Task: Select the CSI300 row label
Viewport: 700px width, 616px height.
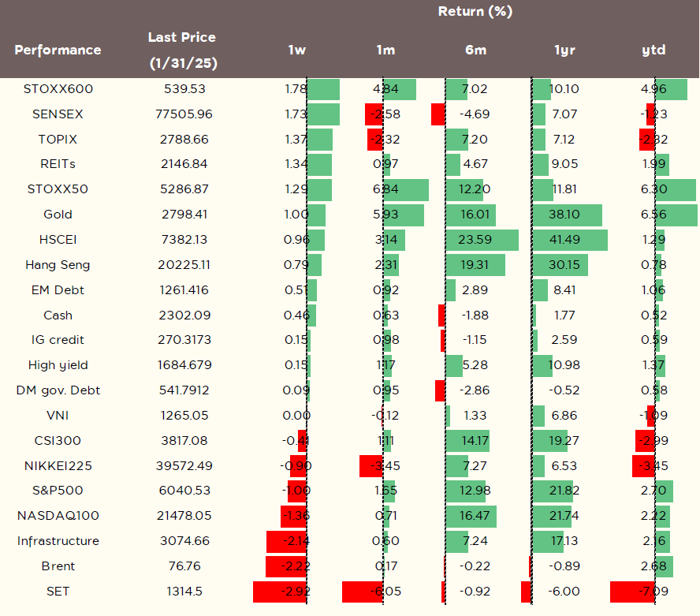Action: tap(58, 440)
